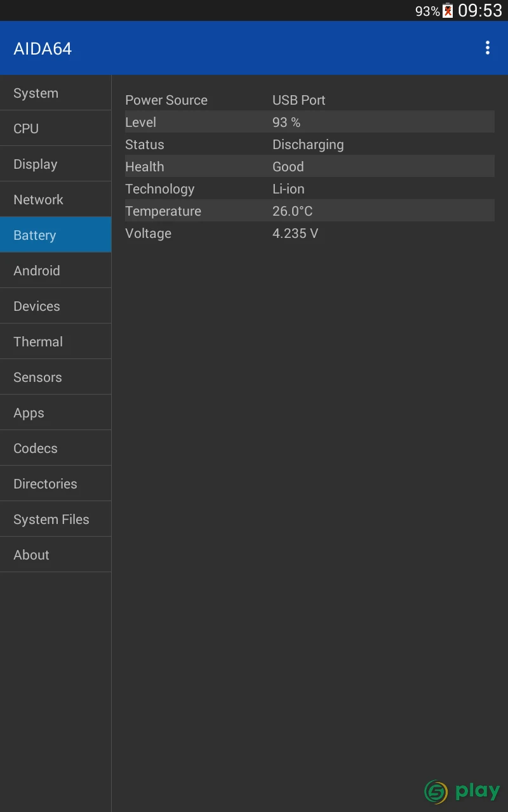Click the 93 % level value
This screenshot has height=812, width=508.
pos(286,122)
